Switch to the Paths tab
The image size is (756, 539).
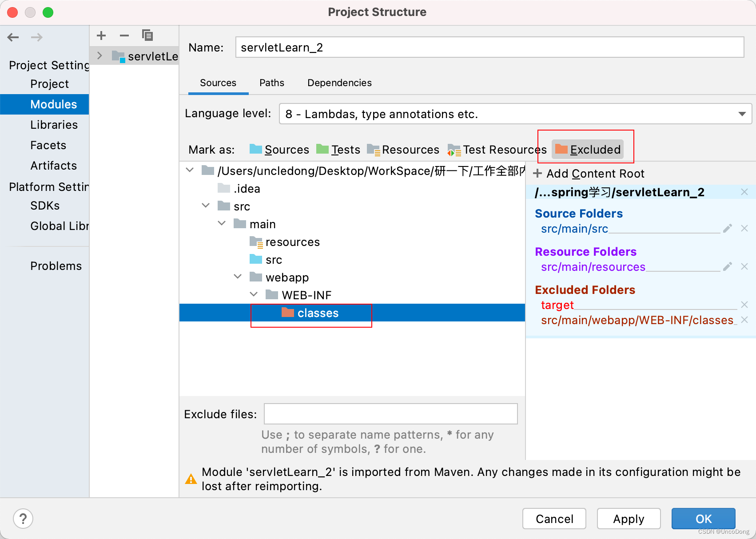pos(272,83)
